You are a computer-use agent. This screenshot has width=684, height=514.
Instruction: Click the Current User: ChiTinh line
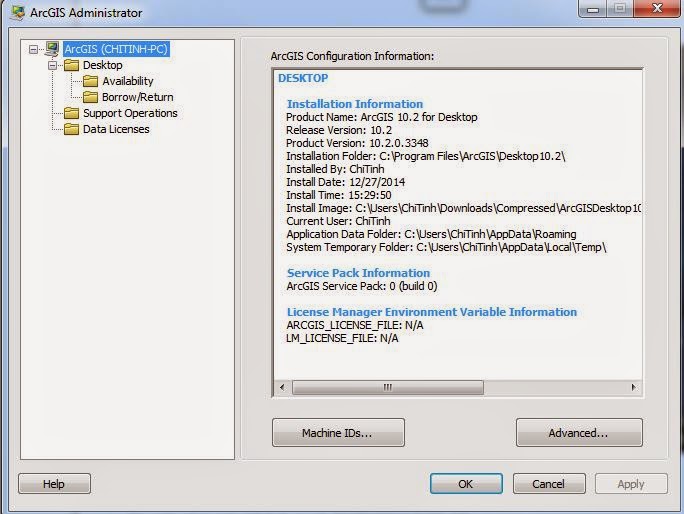coord(338,221)
